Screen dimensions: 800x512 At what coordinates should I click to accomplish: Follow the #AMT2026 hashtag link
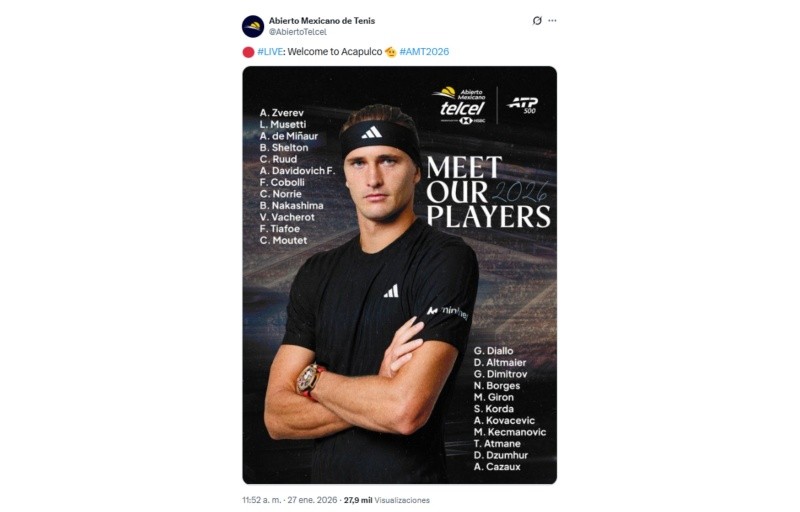tap(425, 52)
